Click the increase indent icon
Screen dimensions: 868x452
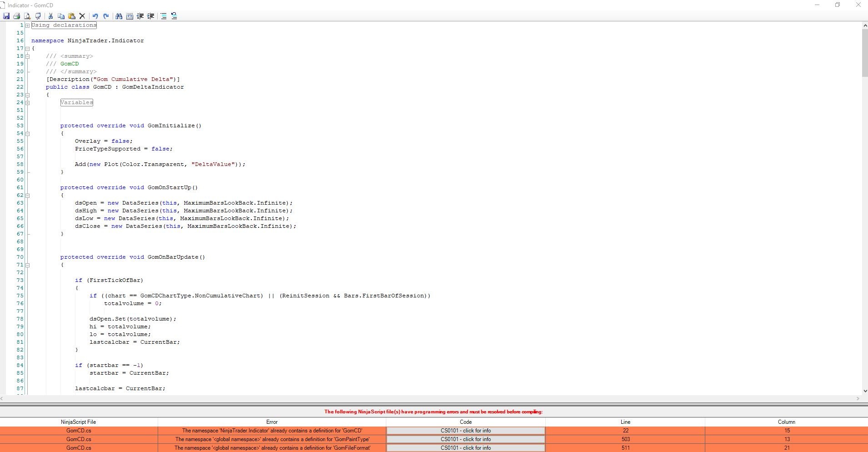pos(151,16)
